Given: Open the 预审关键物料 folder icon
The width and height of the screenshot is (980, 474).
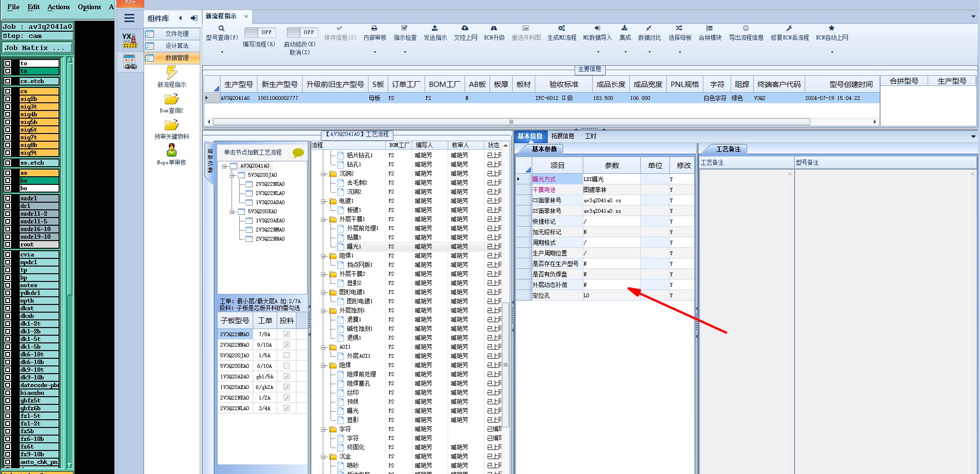Looking at the screenshot, I should 171,125.
